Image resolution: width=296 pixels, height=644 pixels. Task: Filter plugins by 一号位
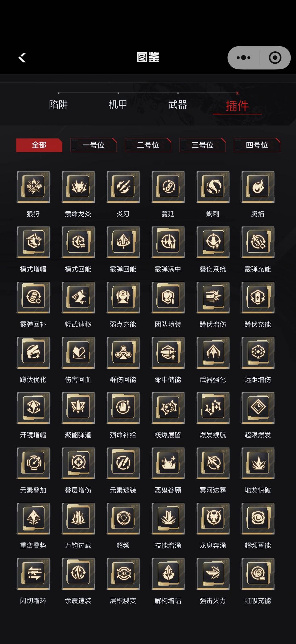click(x=93, y=145)
